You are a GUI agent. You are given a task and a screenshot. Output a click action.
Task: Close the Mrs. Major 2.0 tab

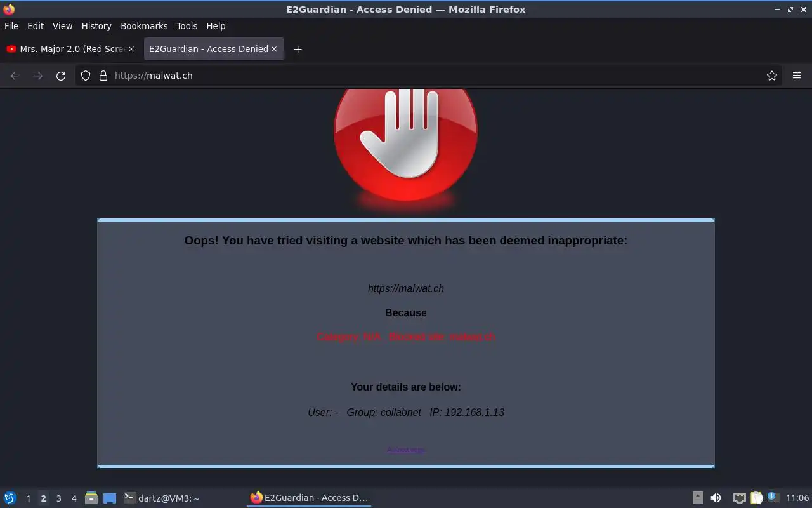[131, 49]
